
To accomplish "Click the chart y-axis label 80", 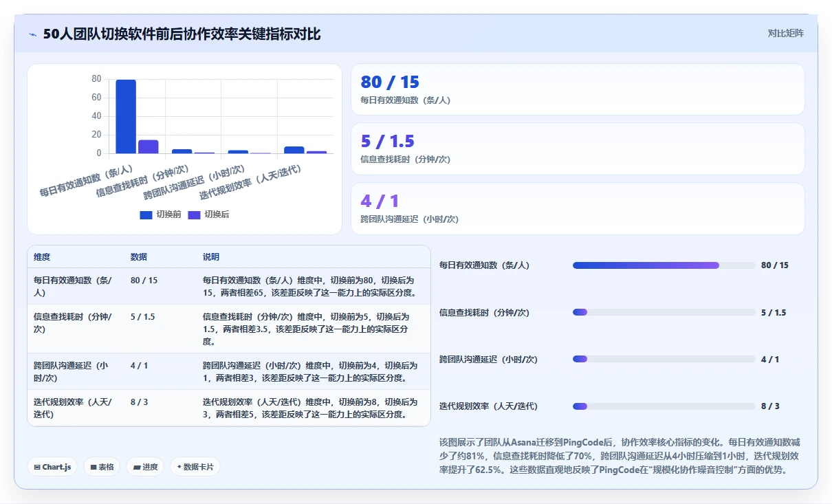I will click(96, 79).
